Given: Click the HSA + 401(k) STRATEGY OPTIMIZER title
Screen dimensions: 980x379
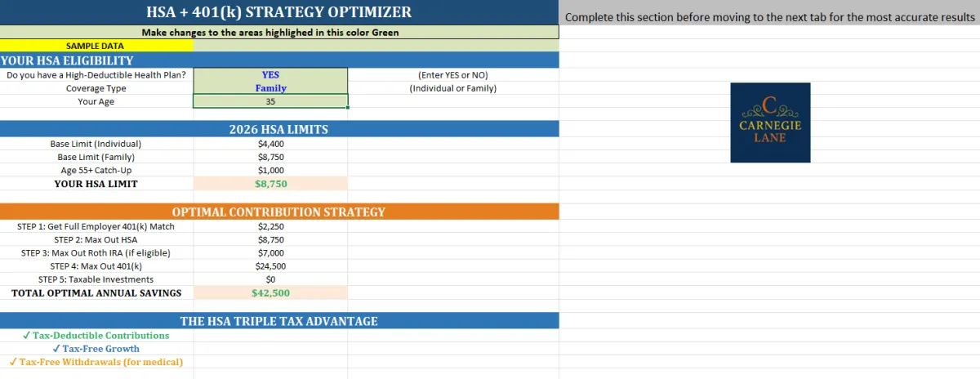Looking at the screenshot, I should [x=279, y=12].
